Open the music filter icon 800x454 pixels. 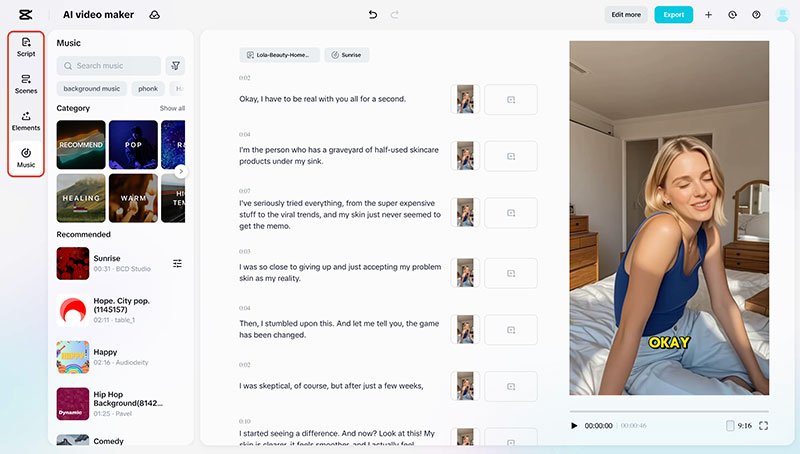tap(176, 66)
